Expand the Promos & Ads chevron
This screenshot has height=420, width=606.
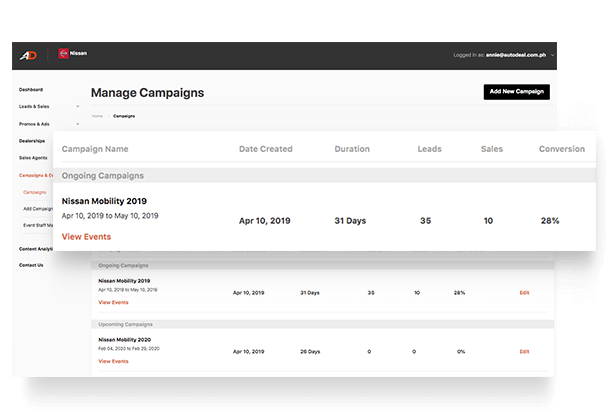click(x=78, y=124)
